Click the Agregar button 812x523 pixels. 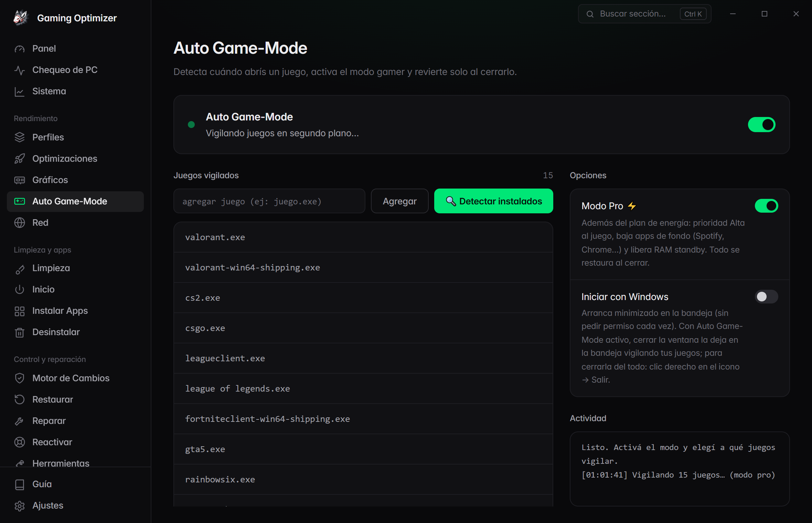pos(399,201)
